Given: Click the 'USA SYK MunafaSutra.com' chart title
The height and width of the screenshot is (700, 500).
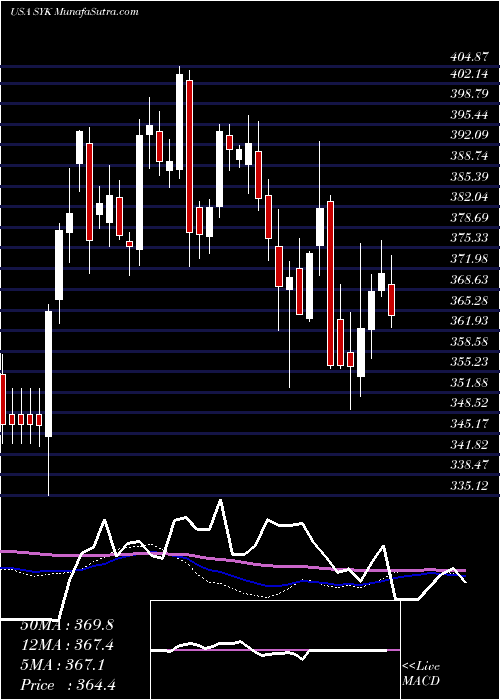Looking at the screenshot, I should pos(74,12).
